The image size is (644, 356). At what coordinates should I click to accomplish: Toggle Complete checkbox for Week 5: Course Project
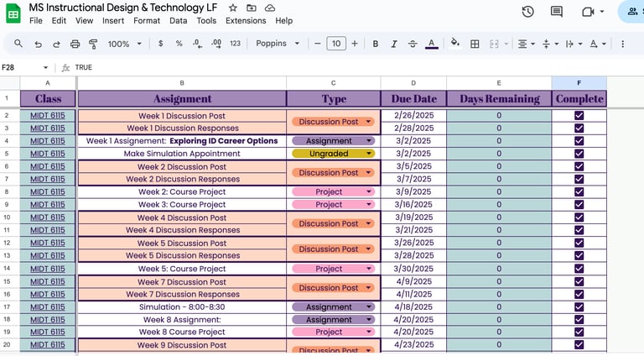(x=579, y=269)
